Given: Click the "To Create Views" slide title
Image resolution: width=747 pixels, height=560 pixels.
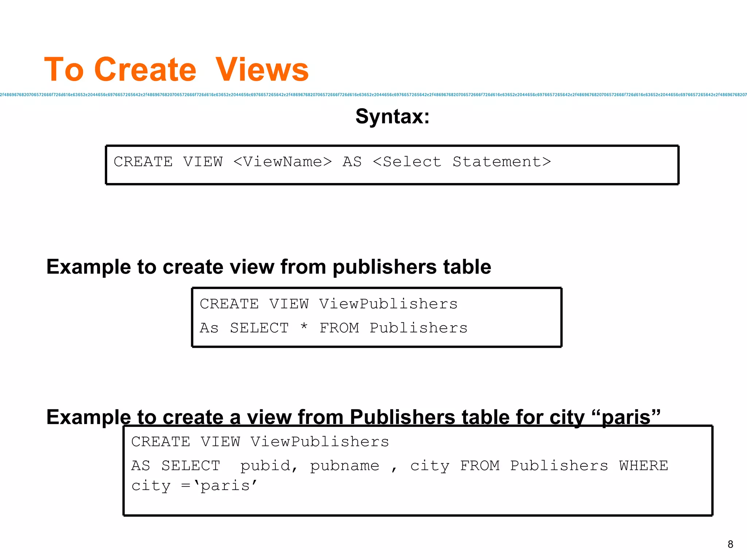Looking at the screenshot, I should 177,69.
